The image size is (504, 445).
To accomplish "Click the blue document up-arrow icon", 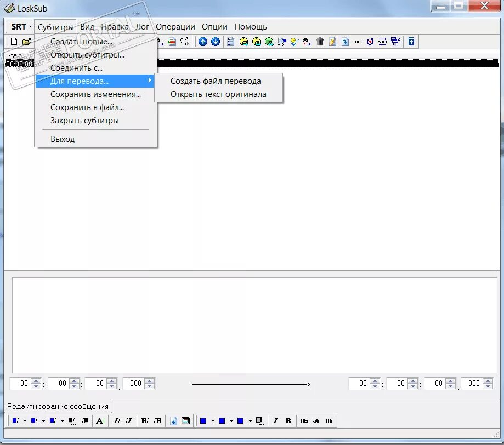I will (x=411, y=42).
